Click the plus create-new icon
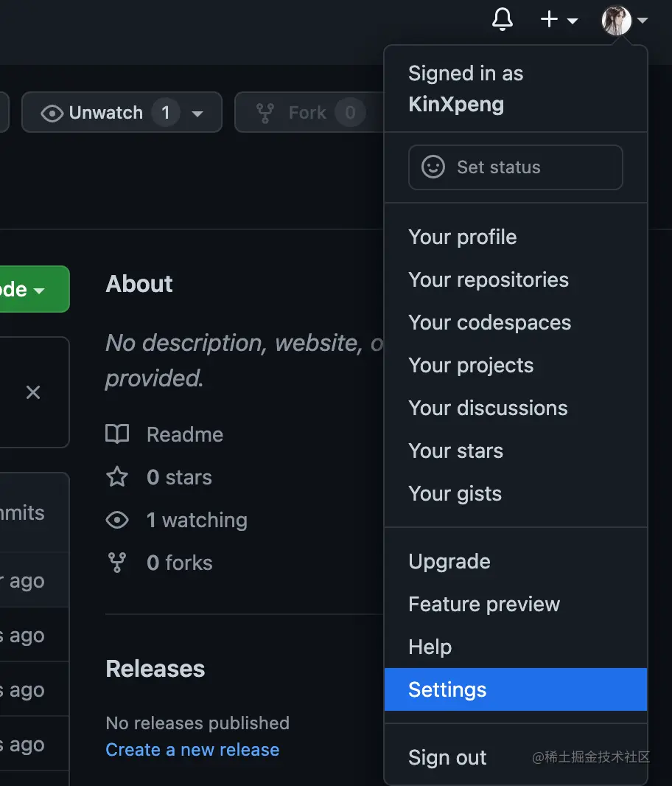 pyautogui.click(x=550, y=20)
